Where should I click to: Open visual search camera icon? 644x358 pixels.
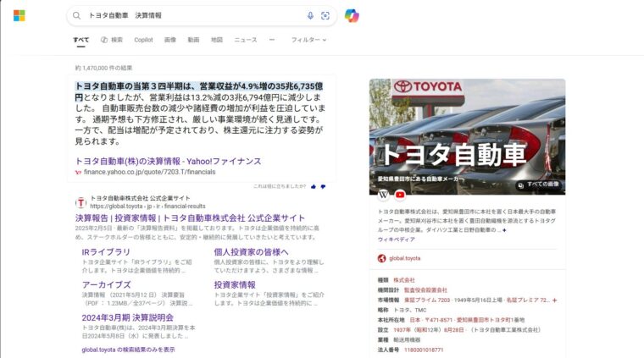(325, 15)
